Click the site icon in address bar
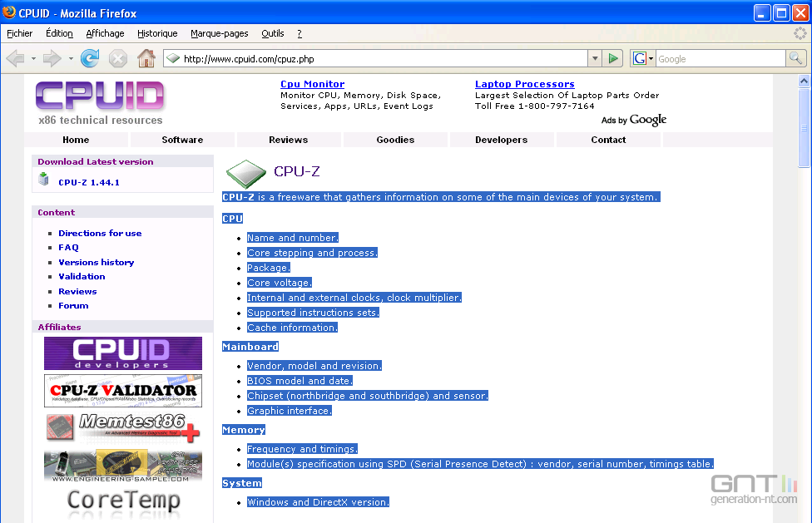 173,58
